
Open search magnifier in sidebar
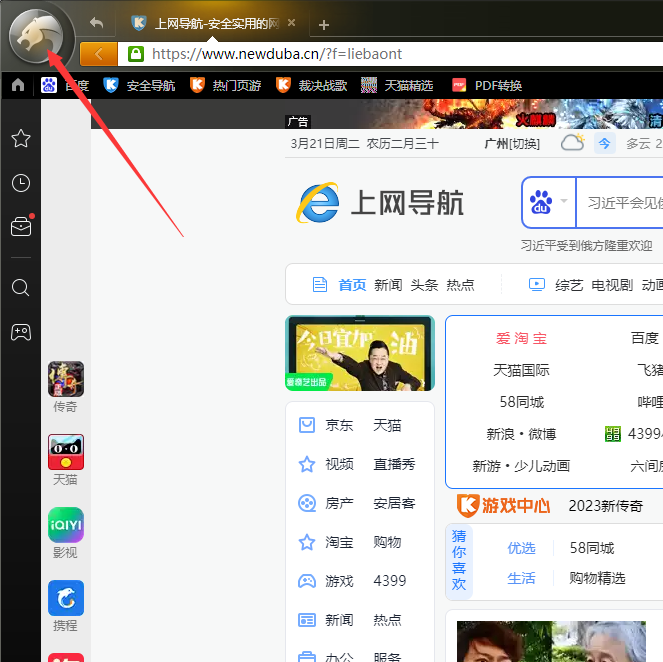21,288
